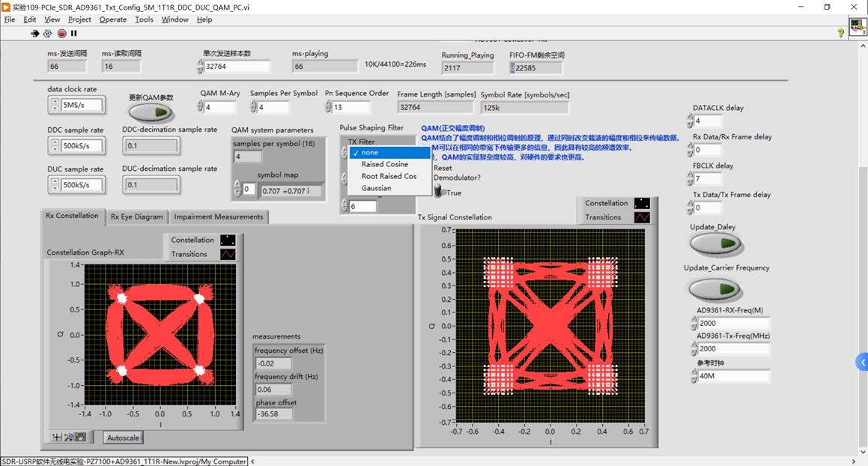Click the Run arrow in the toolbar

[35, 33]
